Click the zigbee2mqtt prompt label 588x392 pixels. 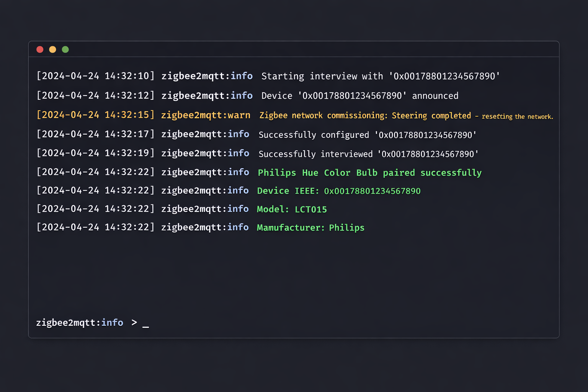point(67,323)
